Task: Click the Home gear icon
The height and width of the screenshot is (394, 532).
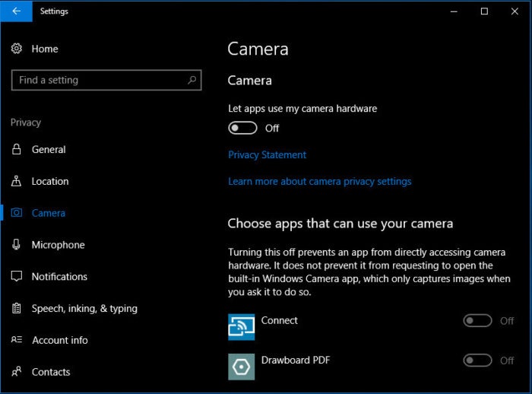Action: (x=16, y=49)
